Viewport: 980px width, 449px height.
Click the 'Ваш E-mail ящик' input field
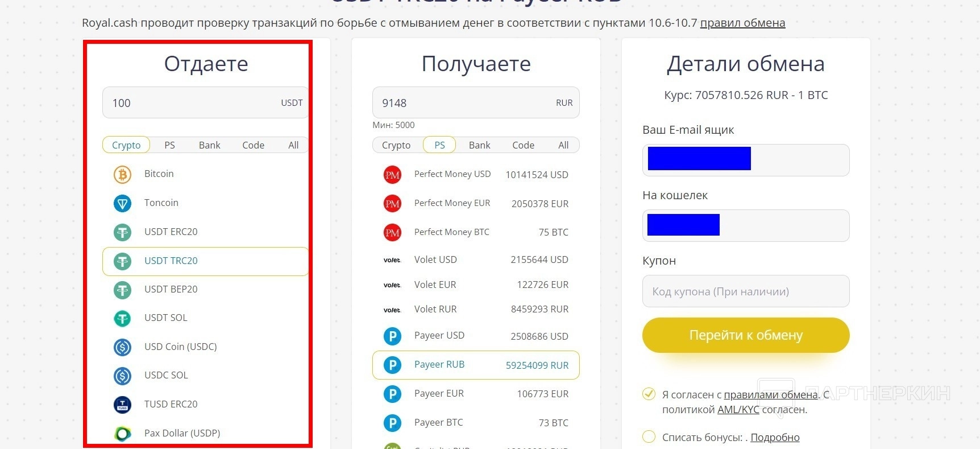[746, 160]
